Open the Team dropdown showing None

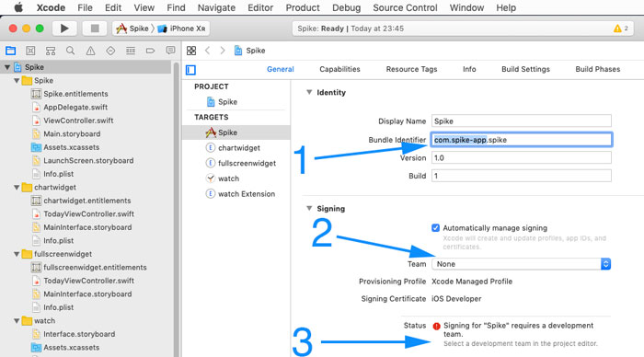point(521,264)
